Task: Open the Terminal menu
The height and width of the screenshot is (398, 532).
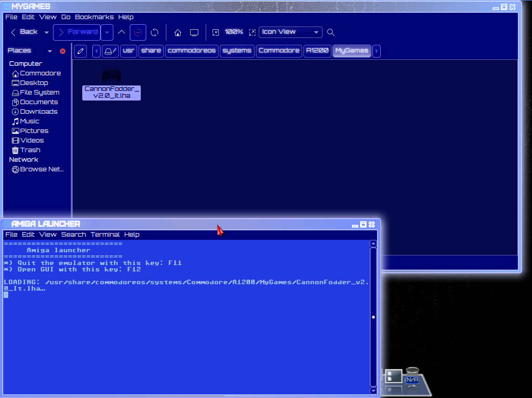Action: pos(105,234)
